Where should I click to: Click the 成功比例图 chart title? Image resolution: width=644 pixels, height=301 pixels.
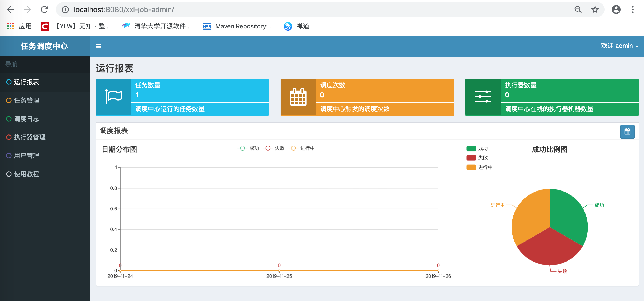(549, 149)
